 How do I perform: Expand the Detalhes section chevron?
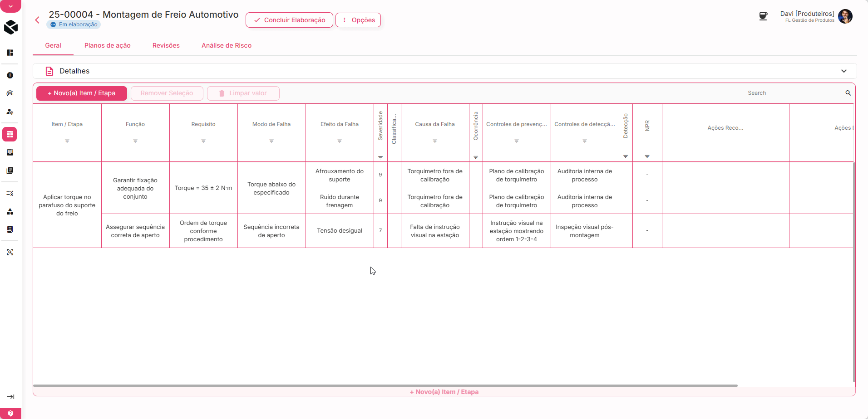pos(843,71)
